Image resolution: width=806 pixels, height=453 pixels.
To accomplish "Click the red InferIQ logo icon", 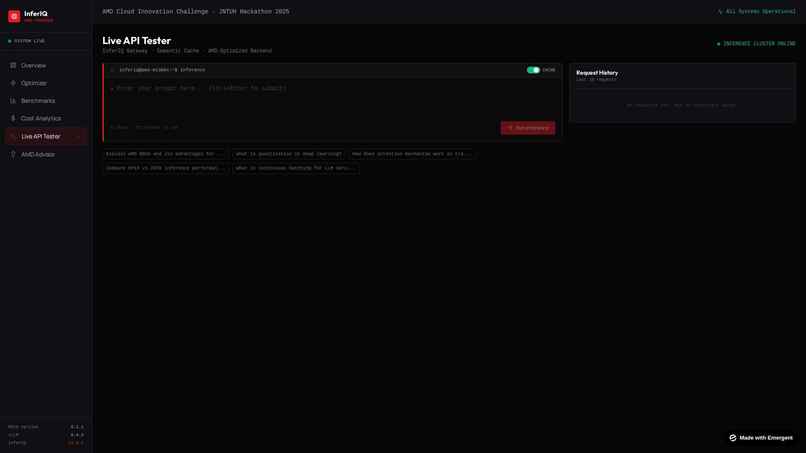I will [14, 16].
